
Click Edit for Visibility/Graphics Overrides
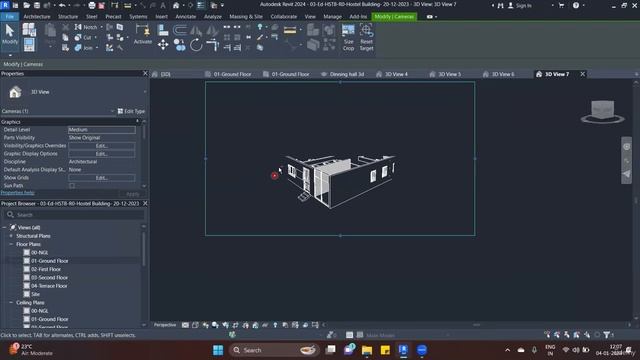pos(102,146)
